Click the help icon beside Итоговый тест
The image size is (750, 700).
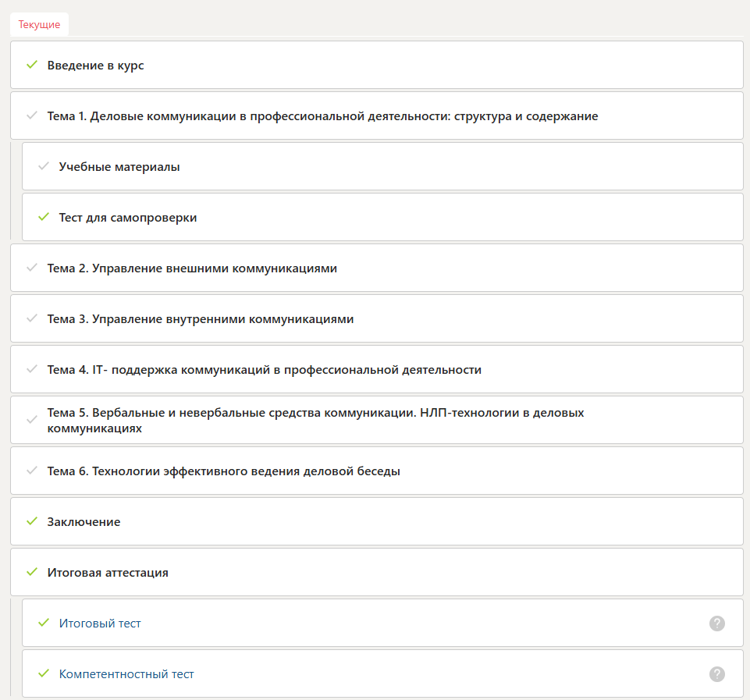click(x=717, y=623)
